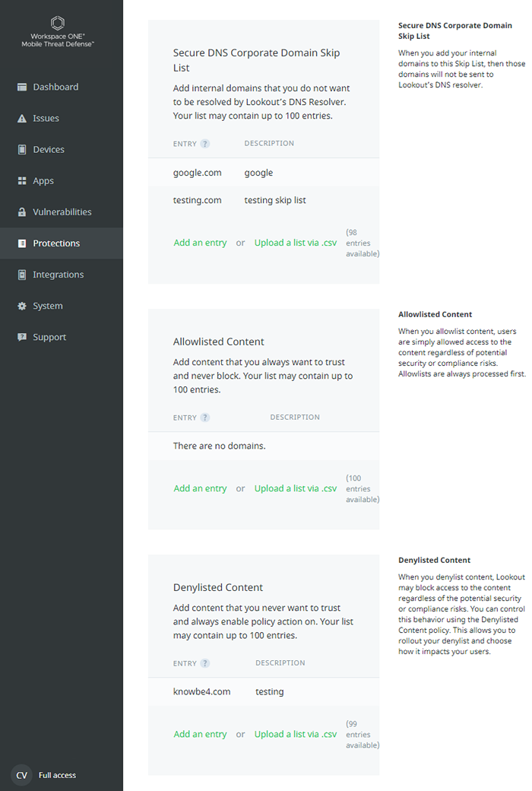This screenshot has width=532, height=791.
Task: Click the Denylisted Content card heading
Action: point(218,587)
